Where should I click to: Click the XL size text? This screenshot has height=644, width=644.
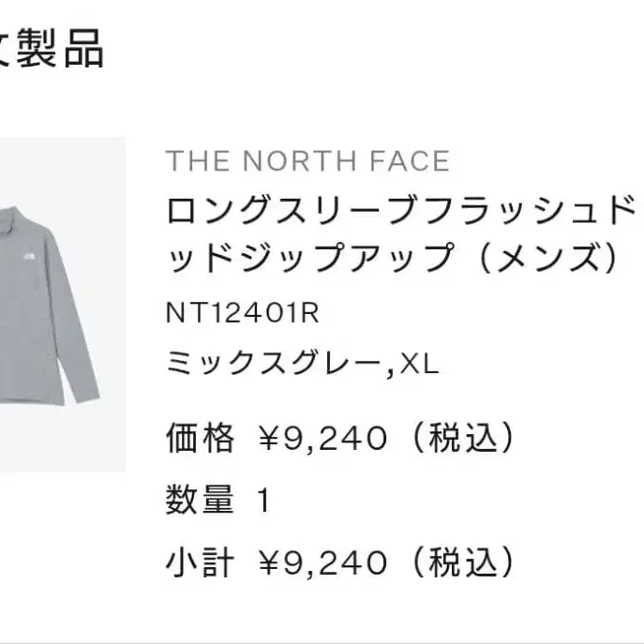pos(419,364)
